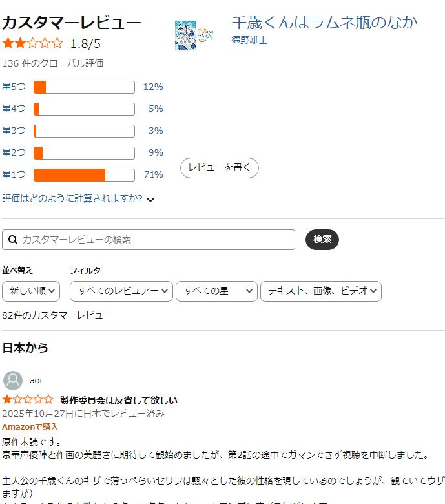Click the magnifying glass search icon
Viewport: 445px width, 504px height.
(12, 240)
